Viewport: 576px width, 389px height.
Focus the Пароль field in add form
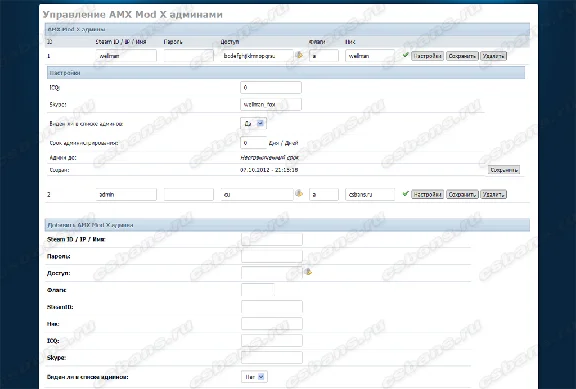(272, 256)
